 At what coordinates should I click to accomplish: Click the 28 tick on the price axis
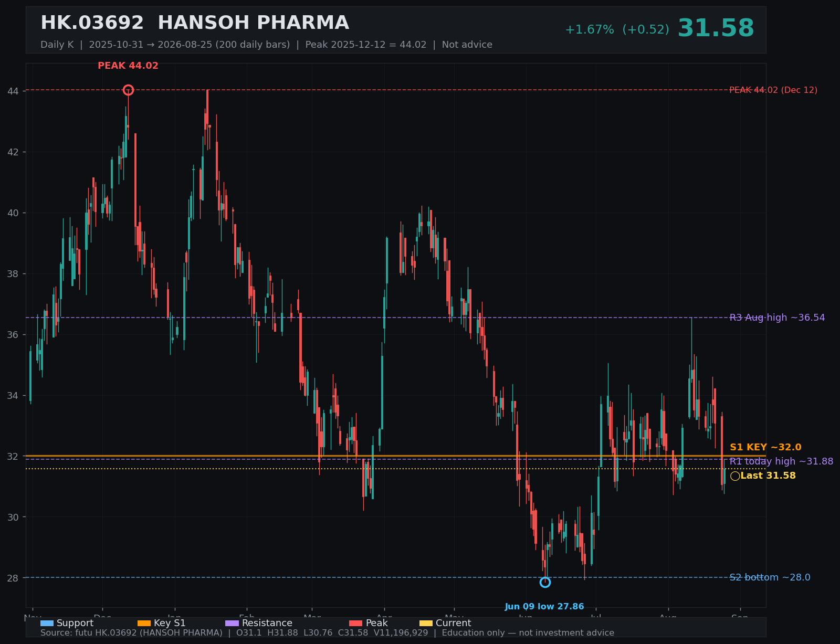(13, 578)
